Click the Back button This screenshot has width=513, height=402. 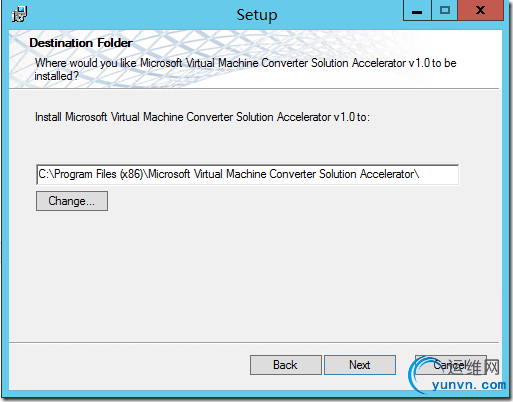(286, 365)
